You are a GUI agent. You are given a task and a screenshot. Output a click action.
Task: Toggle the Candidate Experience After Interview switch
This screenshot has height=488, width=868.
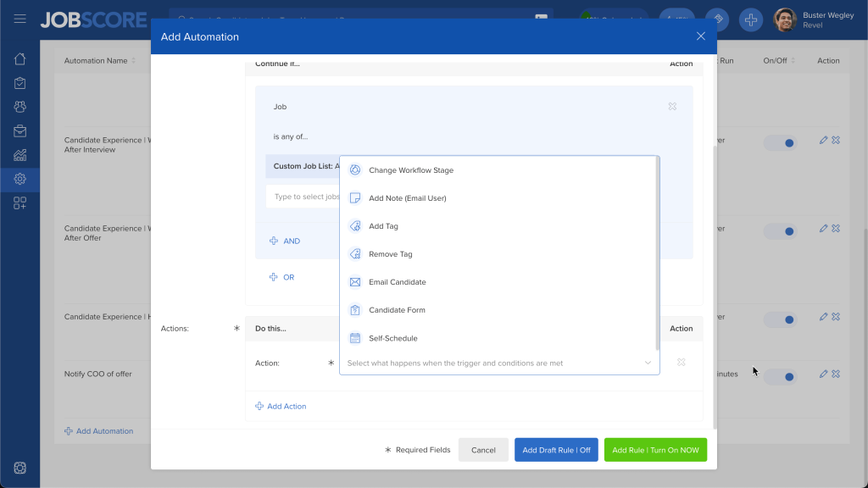point(781,143)
